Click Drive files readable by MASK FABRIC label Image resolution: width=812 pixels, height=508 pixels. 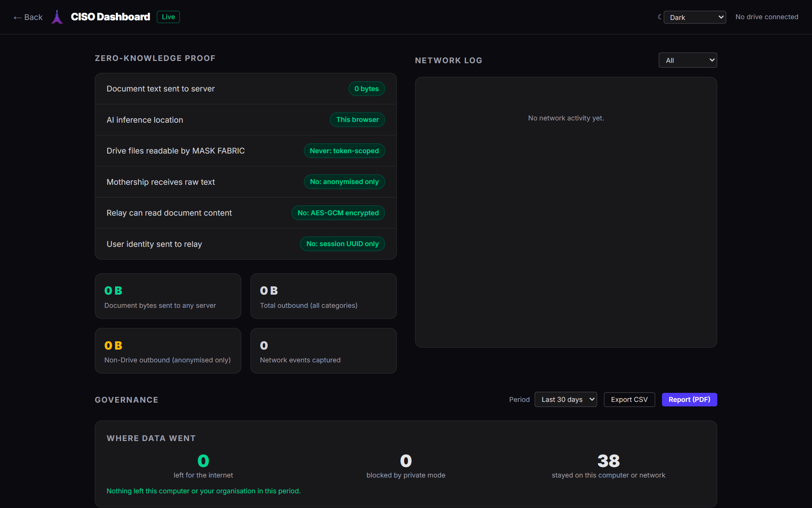coord(176,151)
